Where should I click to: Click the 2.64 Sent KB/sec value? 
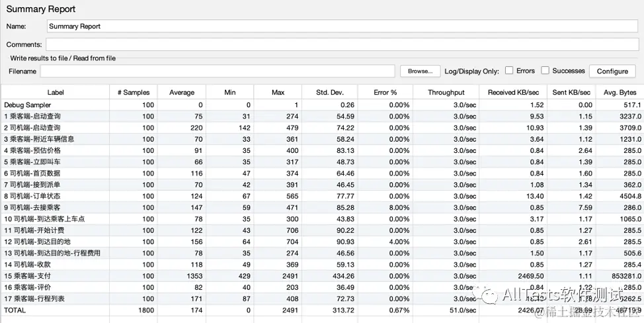point(585,150)
